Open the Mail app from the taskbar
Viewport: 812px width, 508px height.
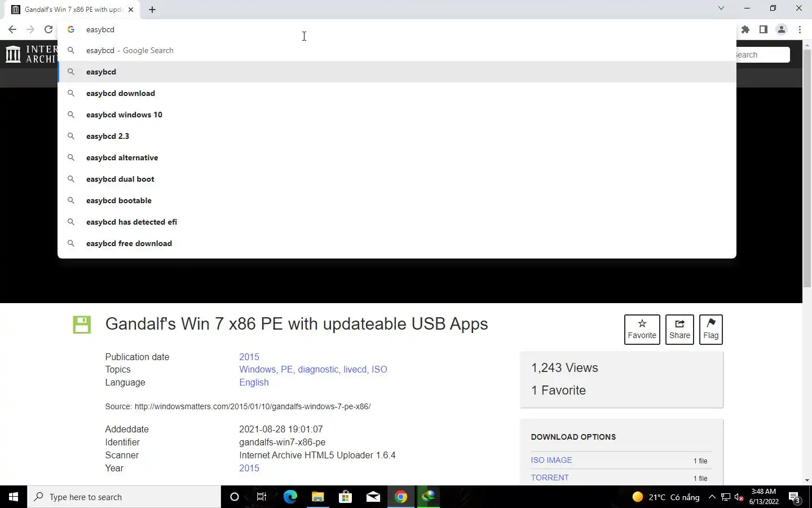(373, 497)
